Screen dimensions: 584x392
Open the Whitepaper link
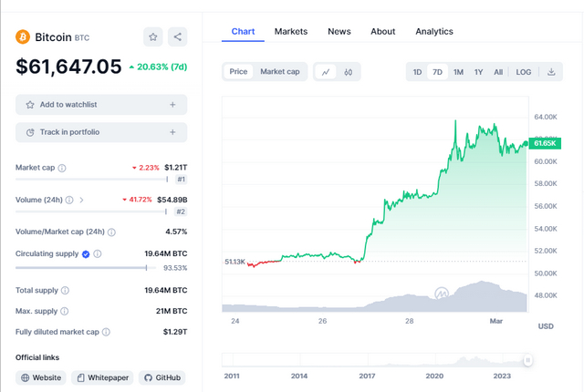(102, 377)
